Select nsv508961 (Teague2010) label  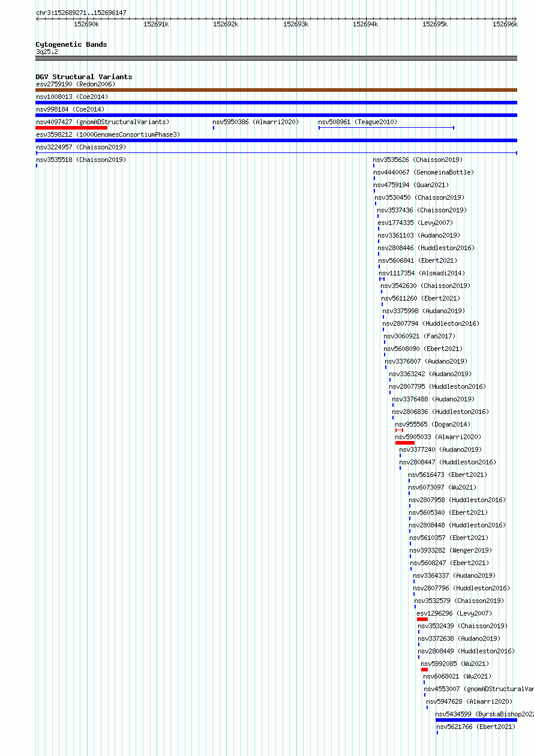(x=358, y=122)
